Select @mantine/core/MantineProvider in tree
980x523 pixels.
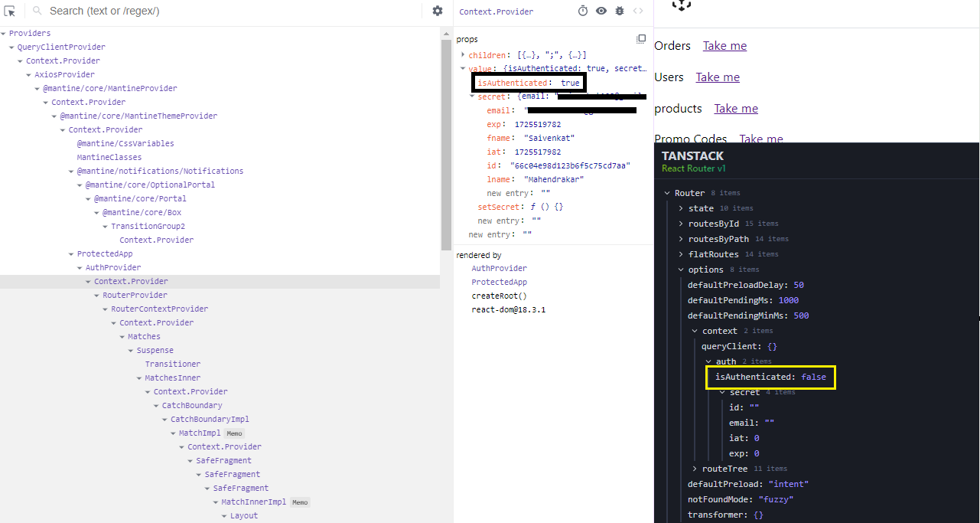point(110,89)
